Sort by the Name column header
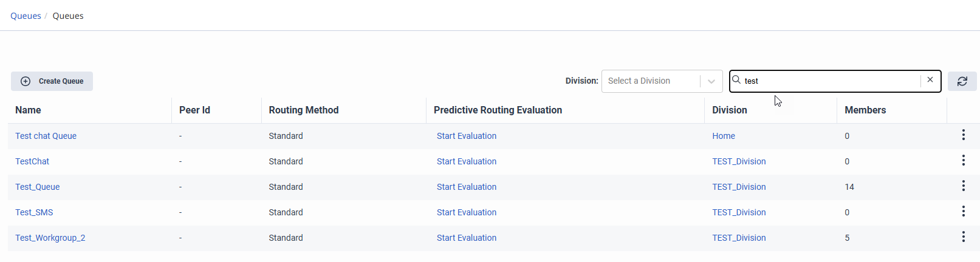Viewport: 980px width, 262px height. [x=29, y=110]
